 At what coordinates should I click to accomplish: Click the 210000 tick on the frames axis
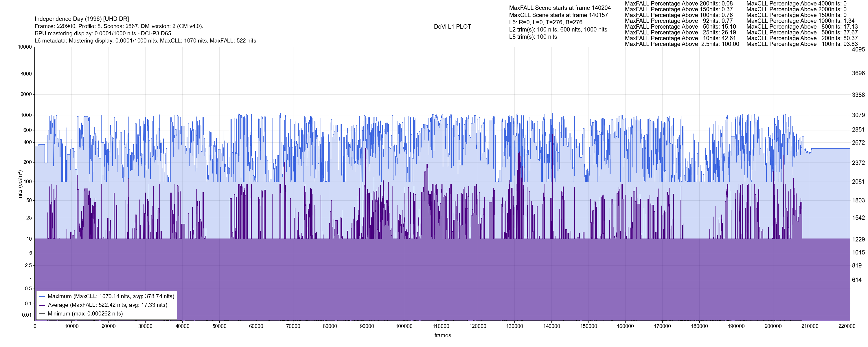pyautogui.click(x=810, y=326)
